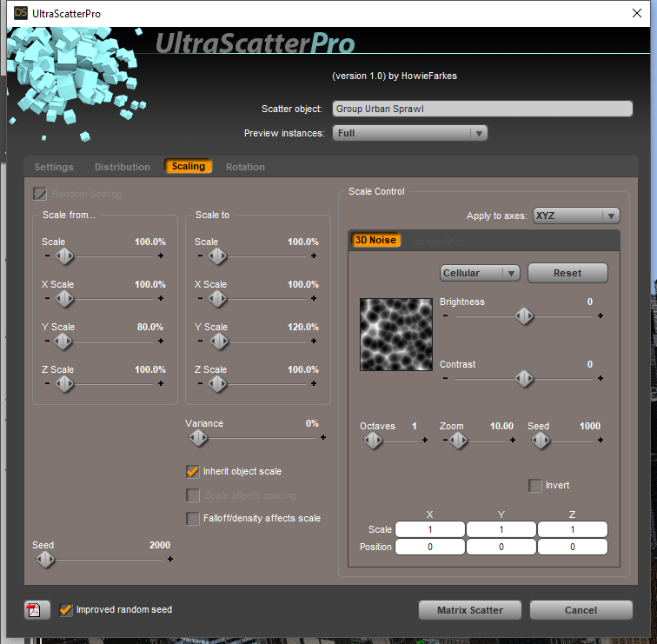Decrease Contrast with minus button
Image resolution: width=657 pixels, height=644 pixels.
click(446, 378)
